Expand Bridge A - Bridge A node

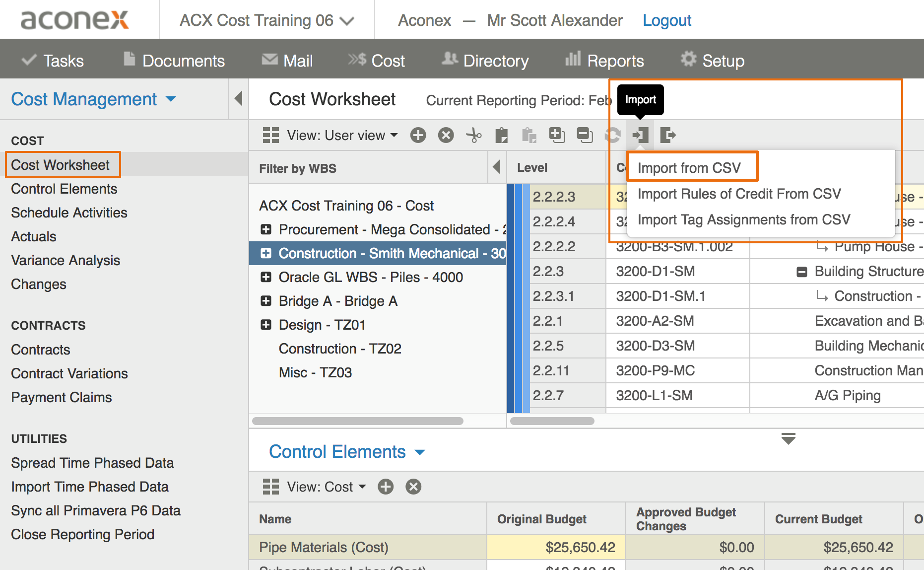pyautogui.click(x=266, y=301)
